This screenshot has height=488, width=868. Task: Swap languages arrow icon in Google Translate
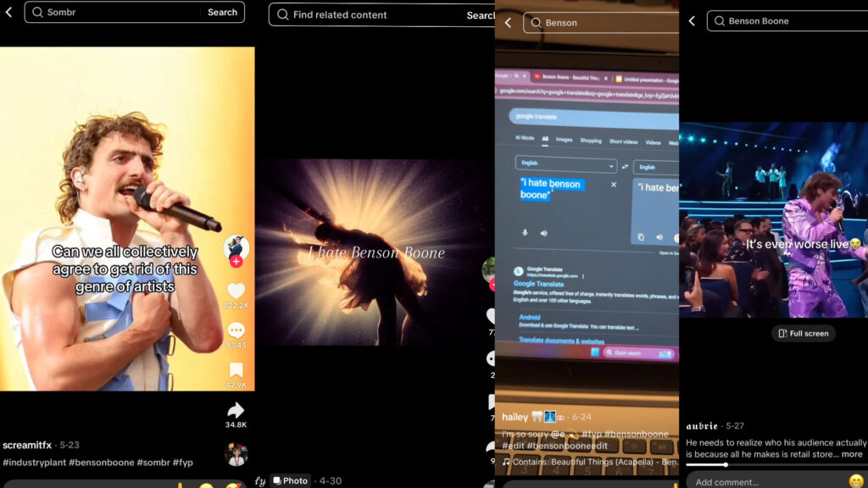click(625, 167)
